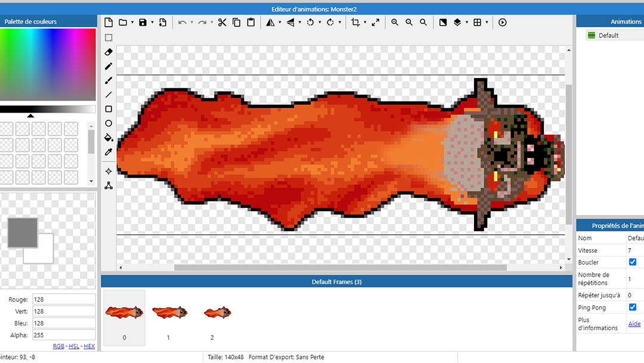Select the Brush tool
This screenshot has height=363, width=644.
[x=109, y=80]
